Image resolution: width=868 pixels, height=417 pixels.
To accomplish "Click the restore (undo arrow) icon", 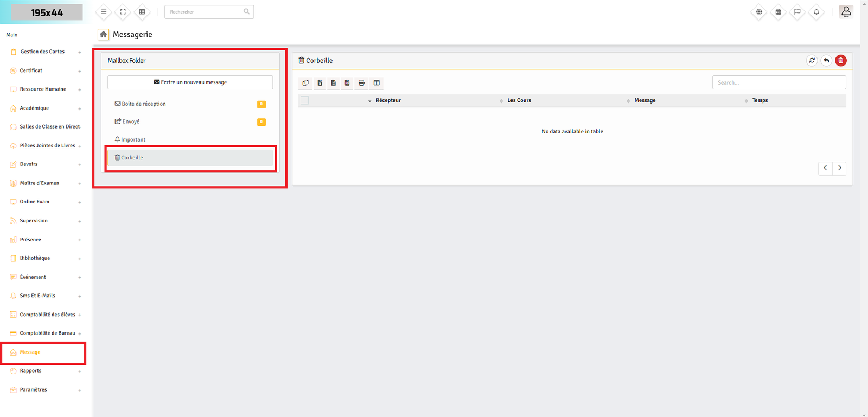I will pyautogui.click(x=826, y=61).
